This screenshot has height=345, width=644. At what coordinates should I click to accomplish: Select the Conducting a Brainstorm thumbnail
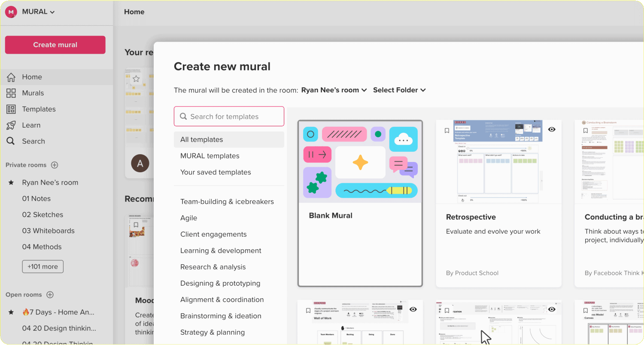click(x=610, y=162)
